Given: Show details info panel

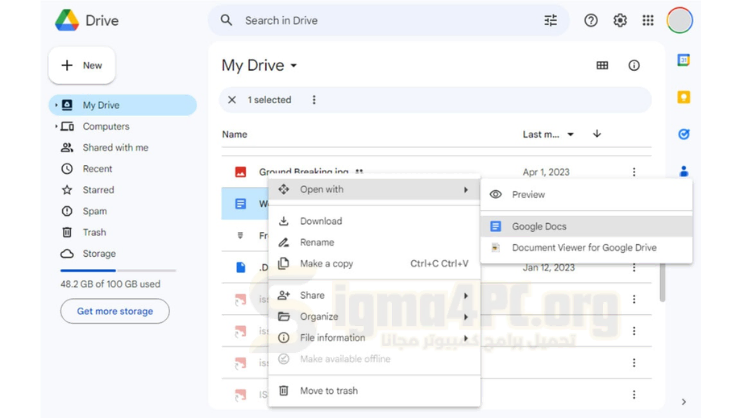Looking at the screenshot, I should click(634, 65).
